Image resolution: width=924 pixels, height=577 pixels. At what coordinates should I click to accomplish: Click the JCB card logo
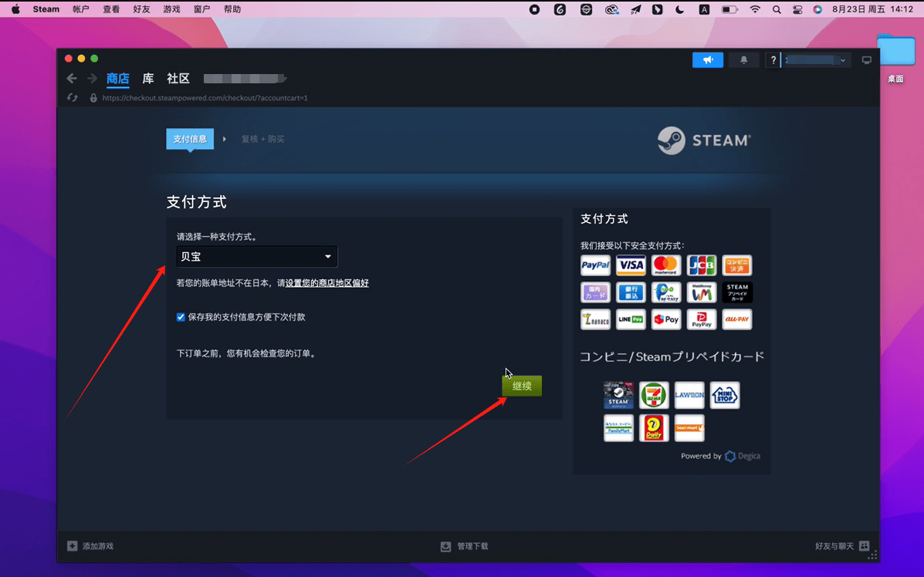(x=701, y=265)
